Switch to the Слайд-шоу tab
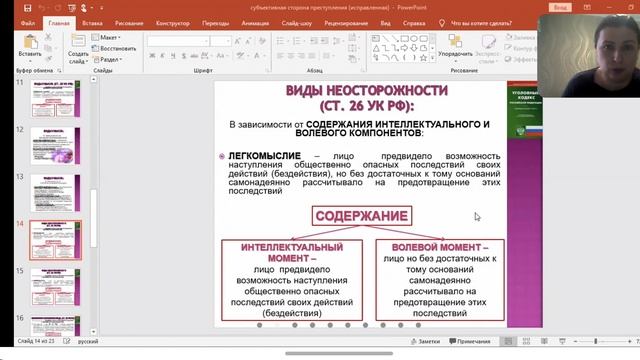The image size is (640, 360). (x=297, y=23)
